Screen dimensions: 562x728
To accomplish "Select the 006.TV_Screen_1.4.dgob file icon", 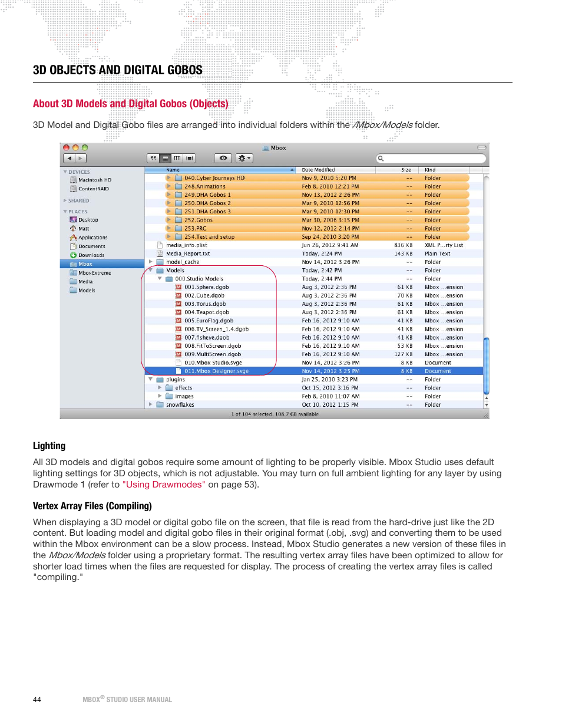I will click(178, 330).
